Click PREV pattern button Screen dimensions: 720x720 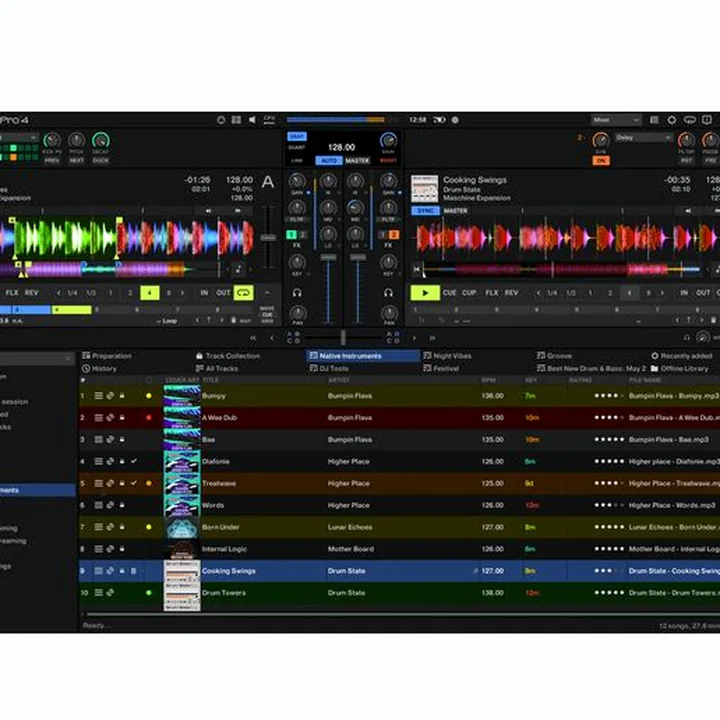click(x=52, y=160)
